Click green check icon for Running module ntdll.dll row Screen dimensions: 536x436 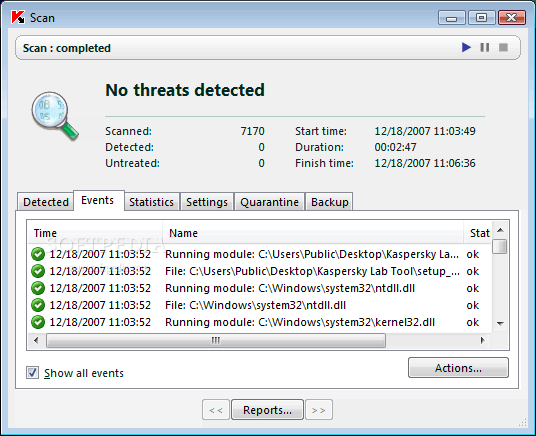coord(38,288)
